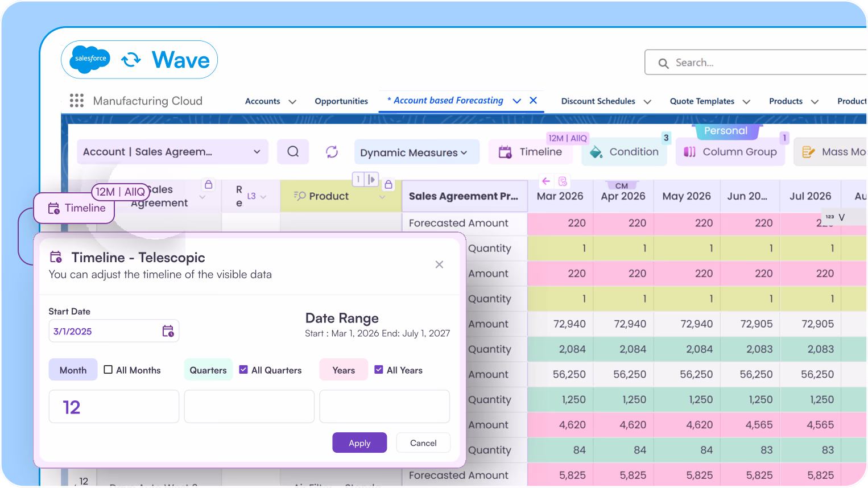Click the Apr 2026 column header
This screenshot has width=868, height=488.
tap(623, 196)
